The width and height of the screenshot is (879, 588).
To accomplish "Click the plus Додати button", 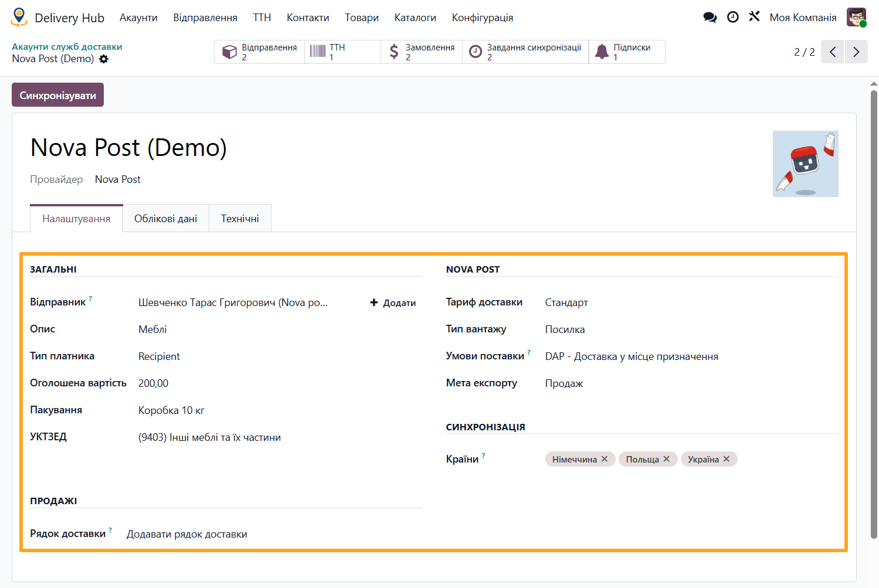I will pyautogui.click(x=393, y=303).
